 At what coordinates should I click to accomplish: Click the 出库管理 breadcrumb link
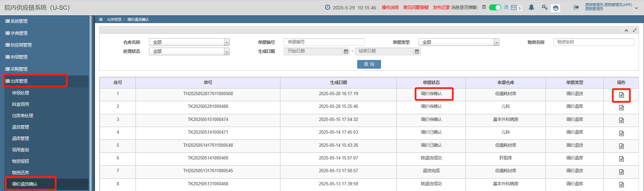tap(114, 19)
